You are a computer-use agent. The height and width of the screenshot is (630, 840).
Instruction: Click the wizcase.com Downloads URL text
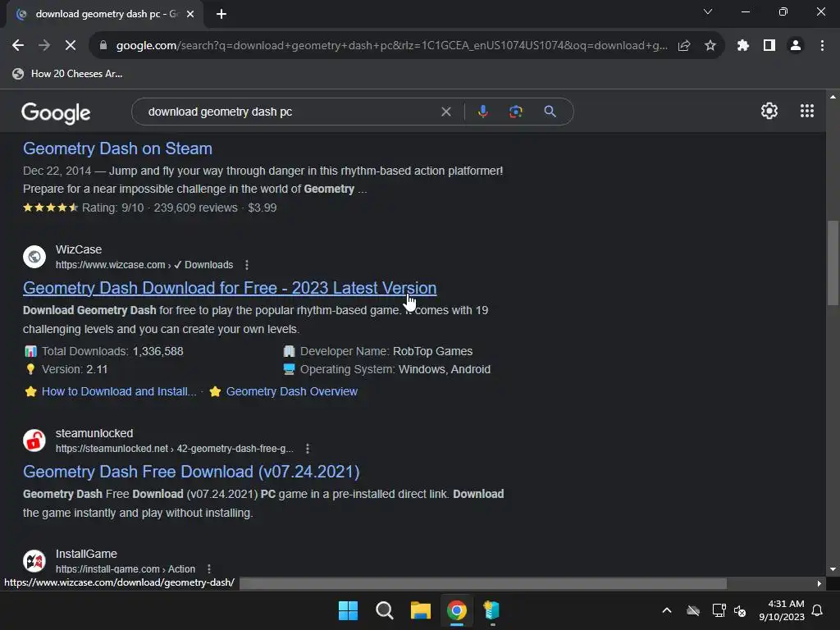144,265
